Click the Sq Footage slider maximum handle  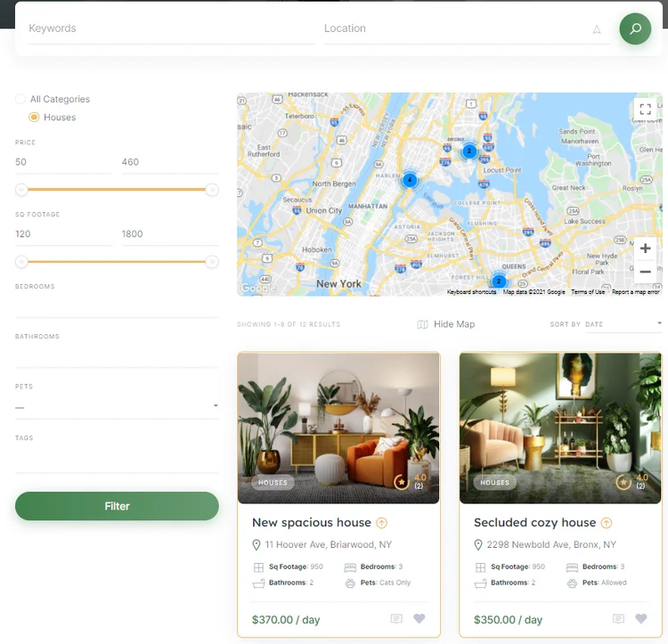coord(212,262)
